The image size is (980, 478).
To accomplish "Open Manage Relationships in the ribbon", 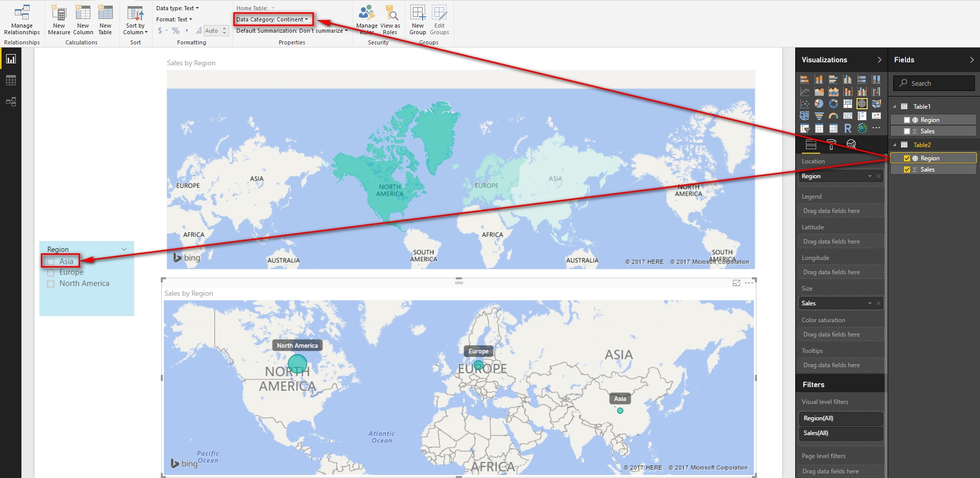I will coord(22,20).
